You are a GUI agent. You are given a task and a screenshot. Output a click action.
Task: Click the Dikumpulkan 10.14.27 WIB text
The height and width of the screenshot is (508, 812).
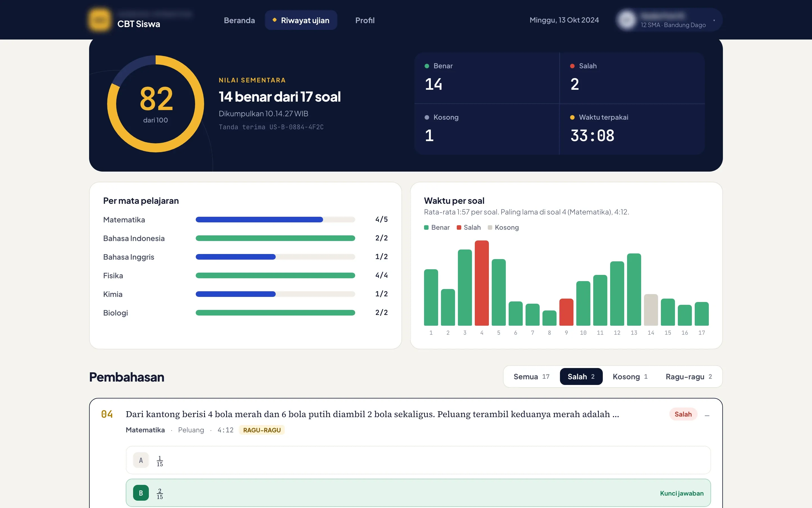[263, 113]
